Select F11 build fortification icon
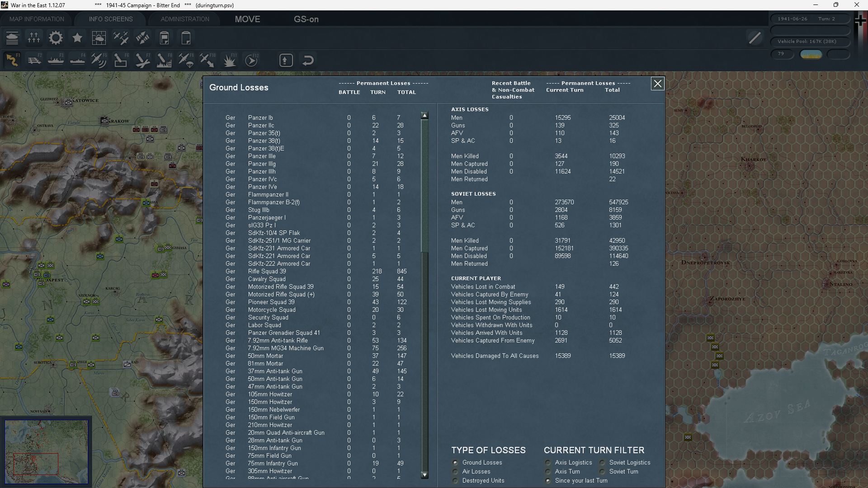868x488 pixels. coord(229,60)
